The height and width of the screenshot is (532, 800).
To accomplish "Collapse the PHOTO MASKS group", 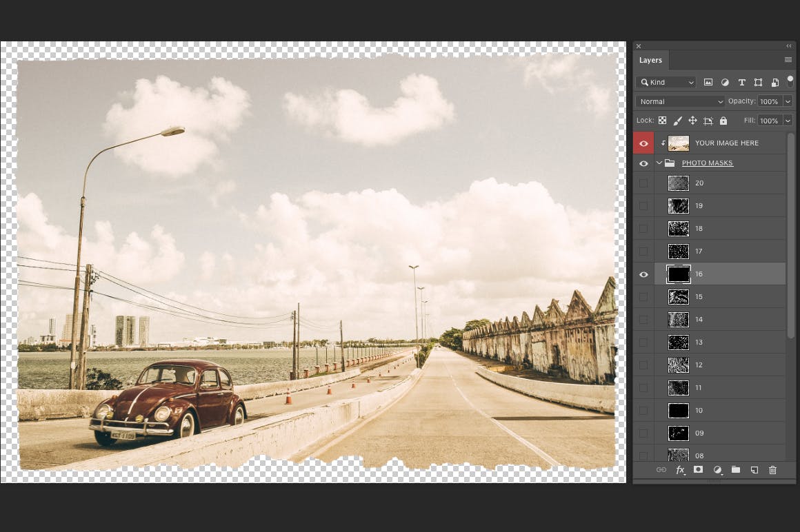I will point(660,163).
